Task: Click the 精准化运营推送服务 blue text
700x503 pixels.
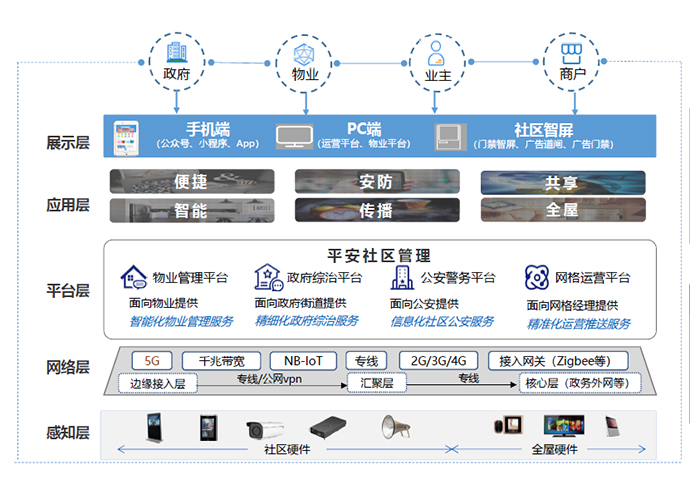Action: (x=579, y=324)
